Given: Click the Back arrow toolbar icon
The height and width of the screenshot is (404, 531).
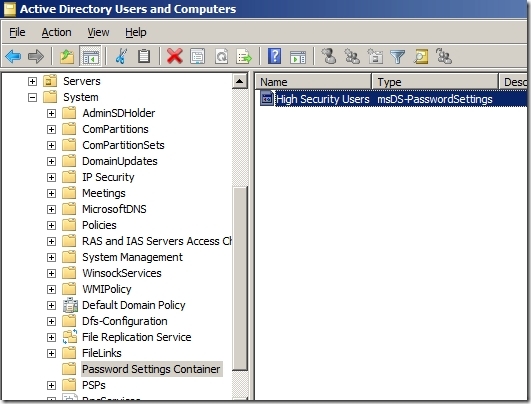Looking at the screenshot, I should pos(13,56).
